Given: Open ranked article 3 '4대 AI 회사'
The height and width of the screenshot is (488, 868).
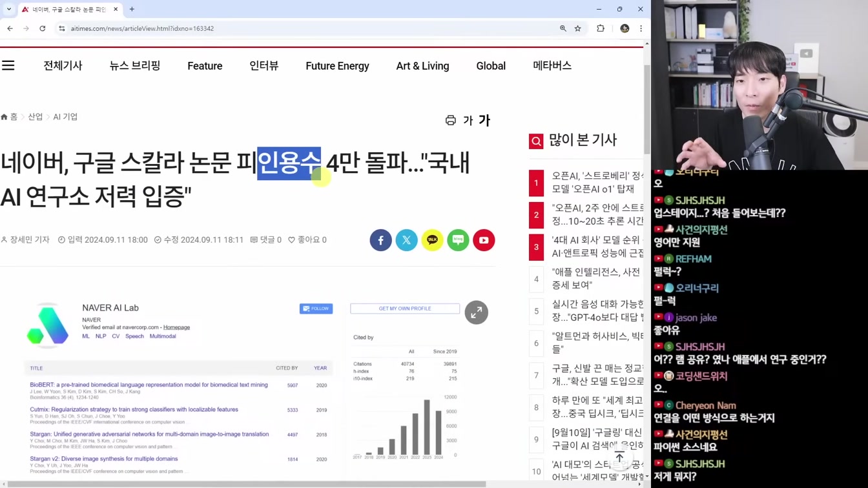Looking at the screenshot, I should pos(597,247).
